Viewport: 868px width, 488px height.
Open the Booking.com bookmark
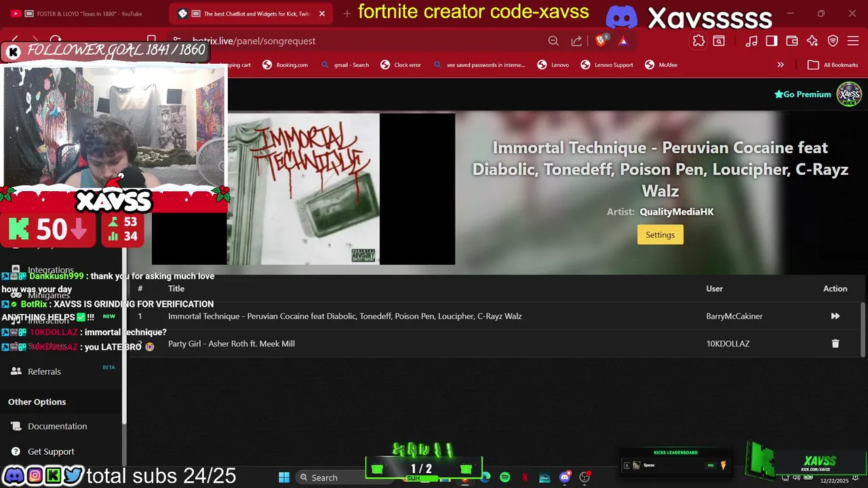[285, 65]
